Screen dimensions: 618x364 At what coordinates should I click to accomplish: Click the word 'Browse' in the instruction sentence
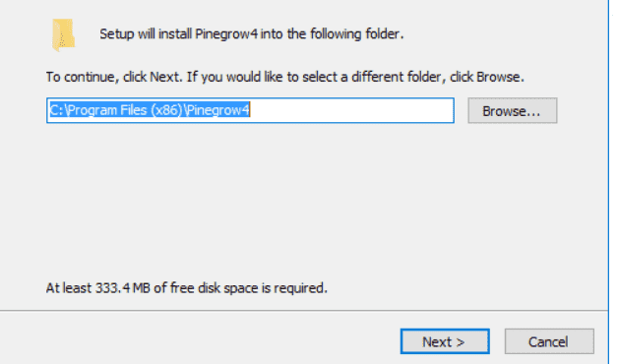pos(498,77)
